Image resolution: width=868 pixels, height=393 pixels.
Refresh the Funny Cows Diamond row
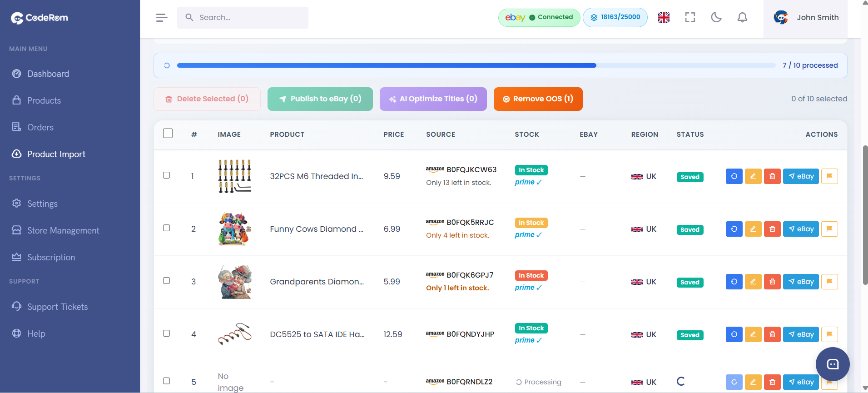point(734,229)
